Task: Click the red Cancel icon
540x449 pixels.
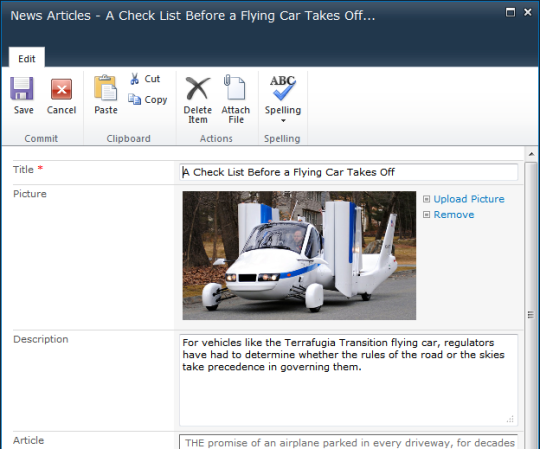Action: [61, 89]
